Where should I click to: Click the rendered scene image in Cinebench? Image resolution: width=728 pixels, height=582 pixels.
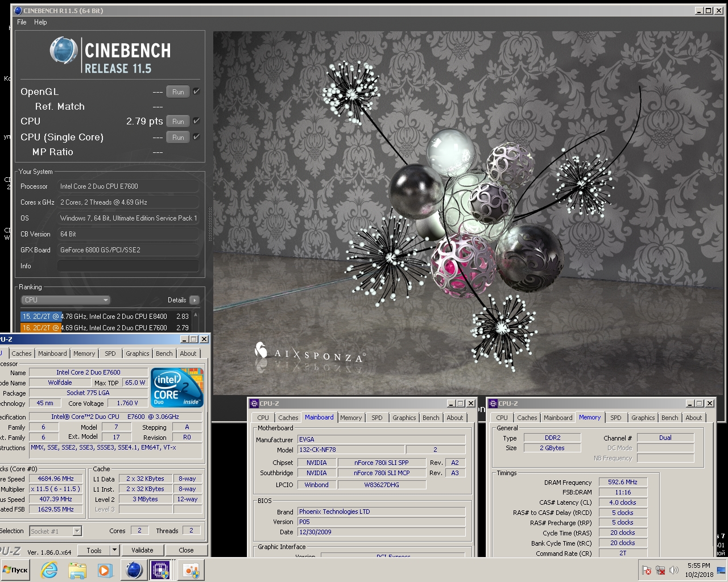click(x=469, y=213)
